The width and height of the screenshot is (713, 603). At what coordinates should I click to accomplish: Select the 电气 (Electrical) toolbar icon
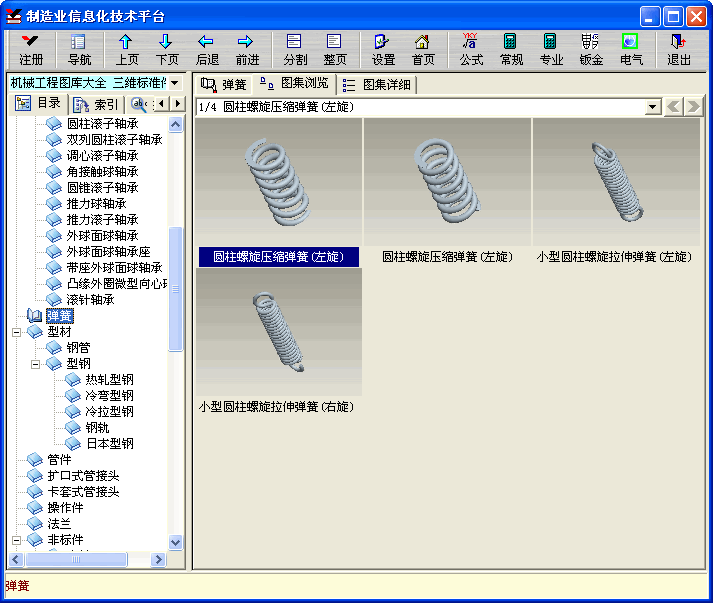coord(631,49)
